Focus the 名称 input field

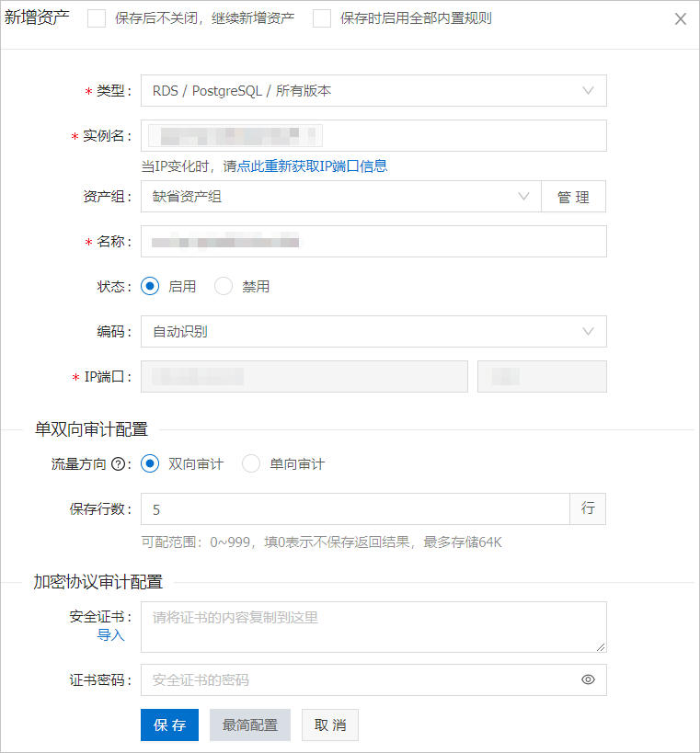373,242
